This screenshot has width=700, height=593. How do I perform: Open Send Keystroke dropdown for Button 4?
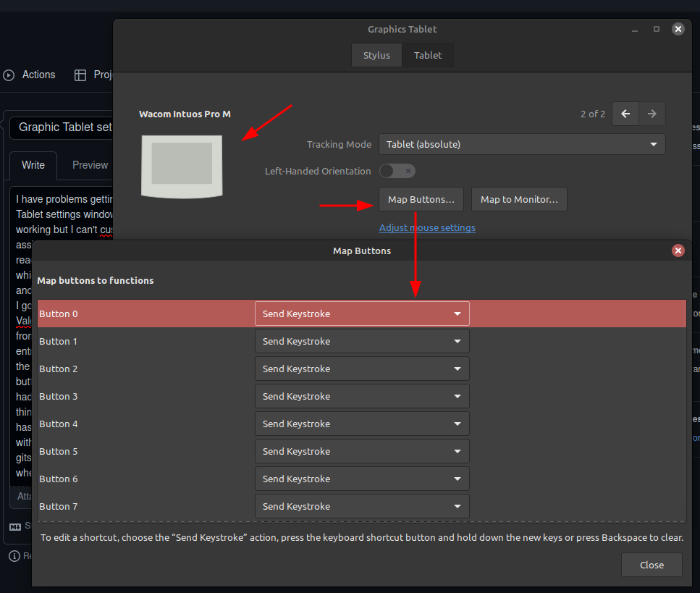[x=361, y=424]
